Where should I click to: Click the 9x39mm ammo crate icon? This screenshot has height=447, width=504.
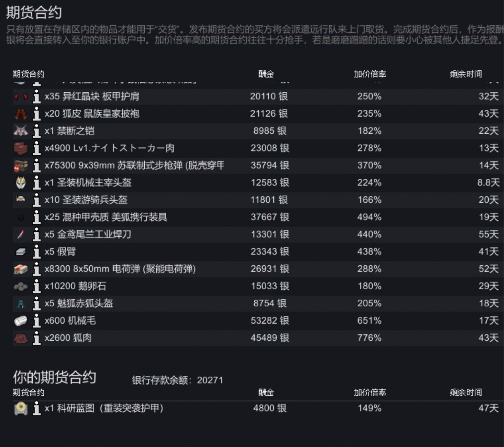(x=21, y=166)
